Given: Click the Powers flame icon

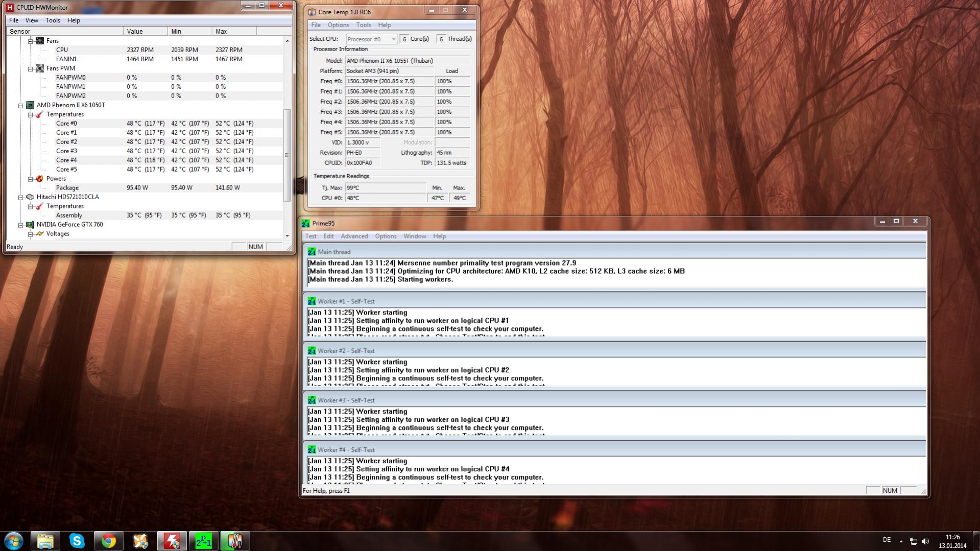Looking at the screenshot, I should coord(40,179).
